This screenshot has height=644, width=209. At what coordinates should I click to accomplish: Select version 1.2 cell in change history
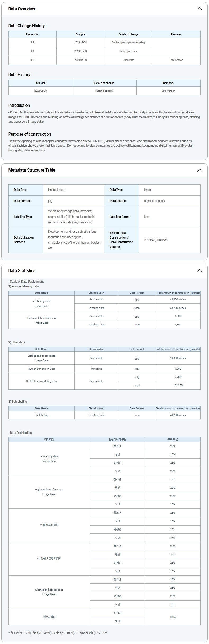pyautogui.click(x=32, y=42)
